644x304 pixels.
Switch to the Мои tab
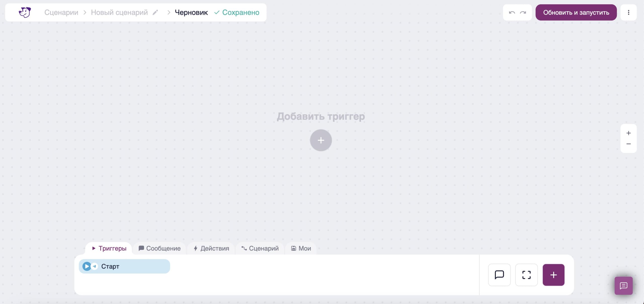coord(301,248)
